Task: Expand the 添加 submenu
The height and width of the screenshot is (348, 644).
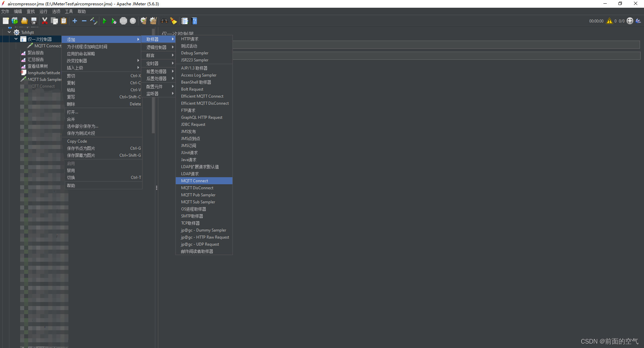Action: pos(102,40)
